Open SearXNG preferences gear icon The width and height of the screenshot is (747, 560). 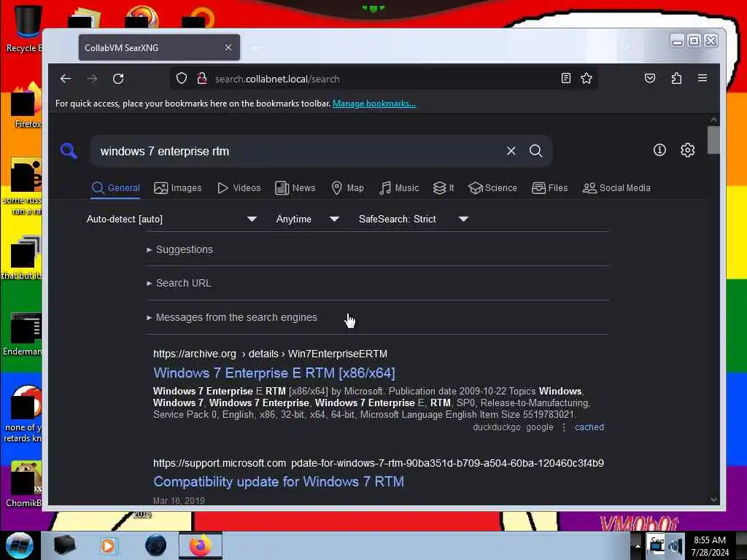click(687, 150)
